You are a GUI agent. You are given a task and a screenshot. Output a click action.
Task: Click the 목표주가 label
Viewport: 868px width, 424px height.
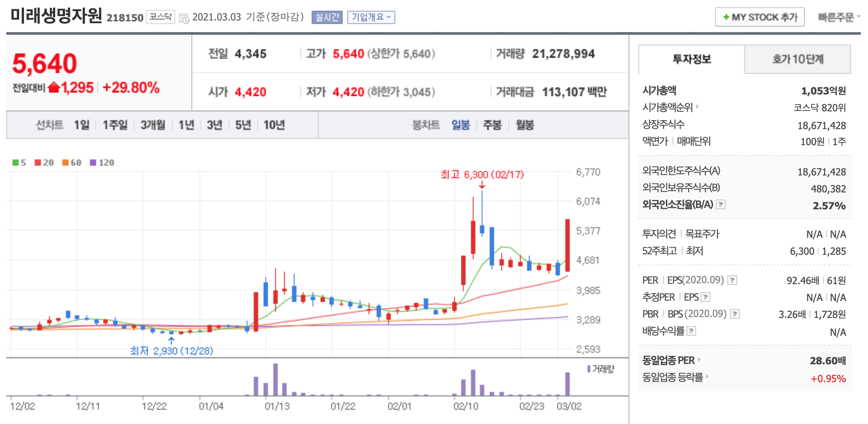coord(702,234)
